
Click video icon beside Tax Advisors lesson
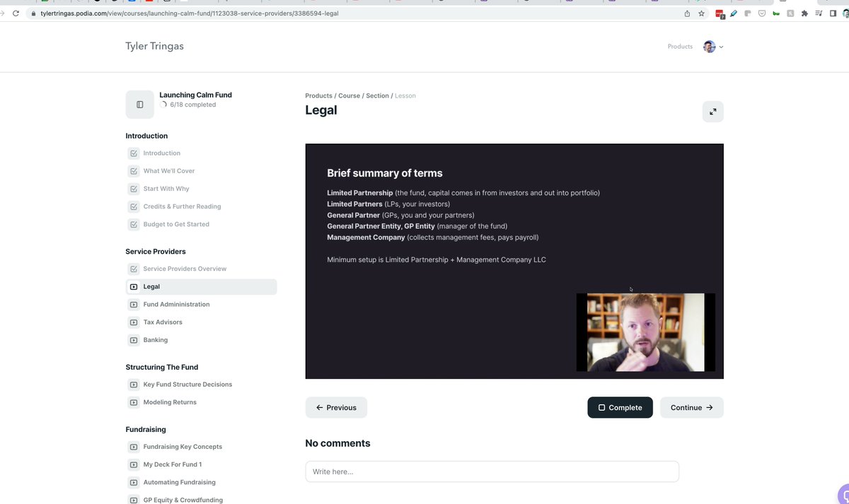(134, 322)
